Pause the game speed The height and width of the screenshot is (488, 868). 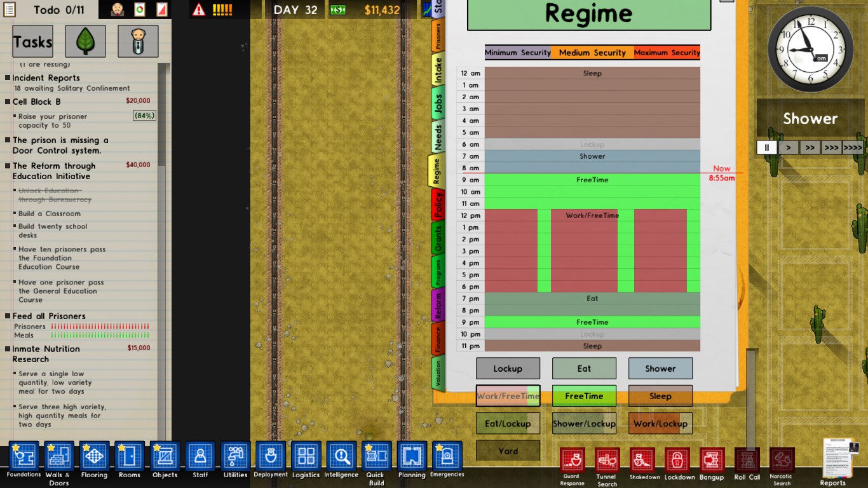[x=767, y=147]
